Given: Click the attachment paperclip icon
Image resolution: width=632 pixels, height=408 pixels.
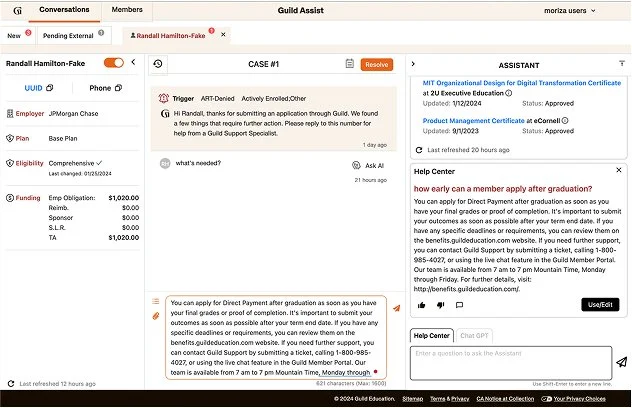Looking at the screenshot, I should 156,316.
